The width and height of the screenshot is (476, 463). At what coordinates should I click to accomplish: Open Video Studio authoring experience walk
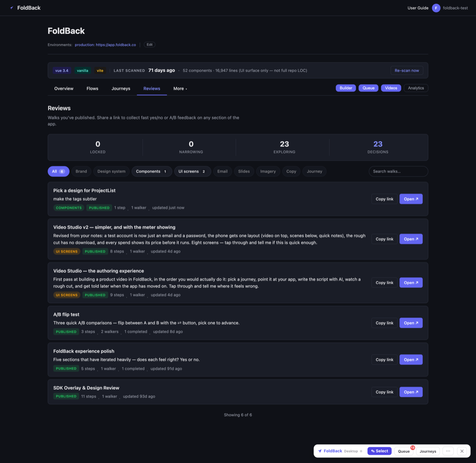(411, 282)
